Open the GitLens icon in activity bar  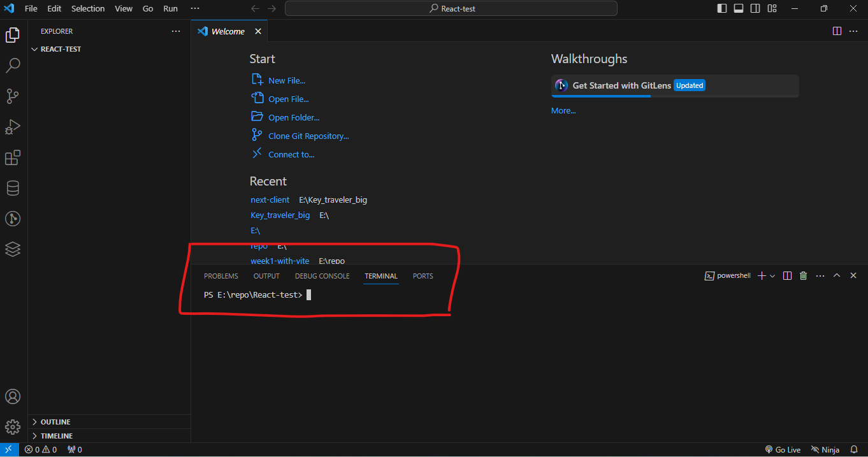point(13,219)
